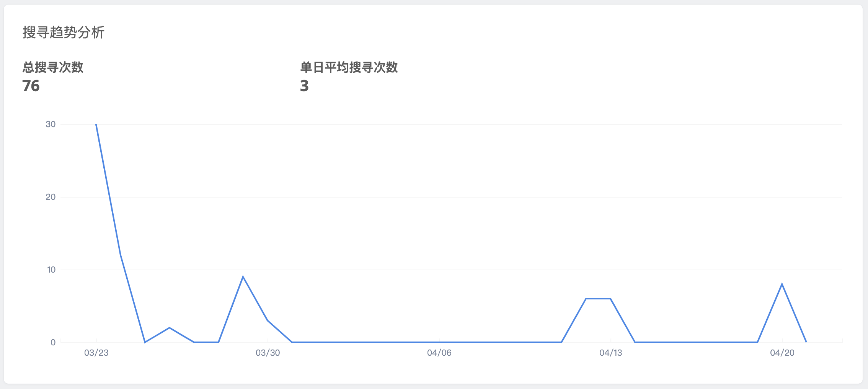Click the line peak at 30 on 03/23
Viewport: 868px width, 389px height.
(96, 124)
